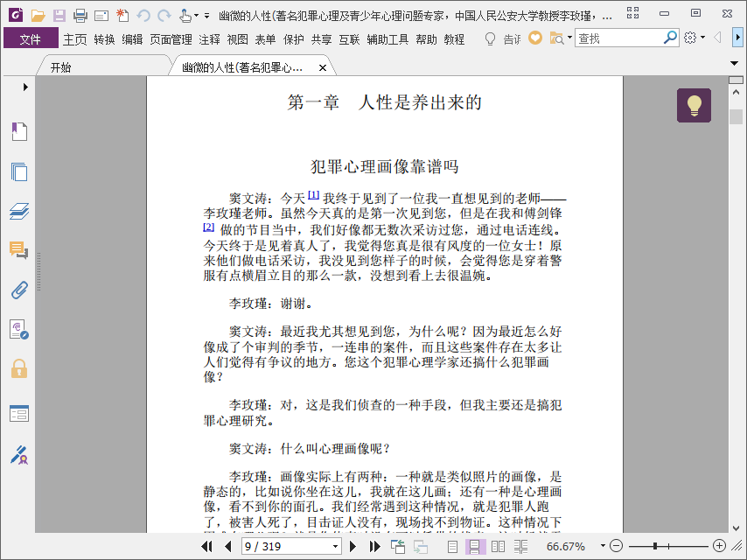Jump to the first page
This screenshot has height=560, width=747.
(x=207, y=546)
